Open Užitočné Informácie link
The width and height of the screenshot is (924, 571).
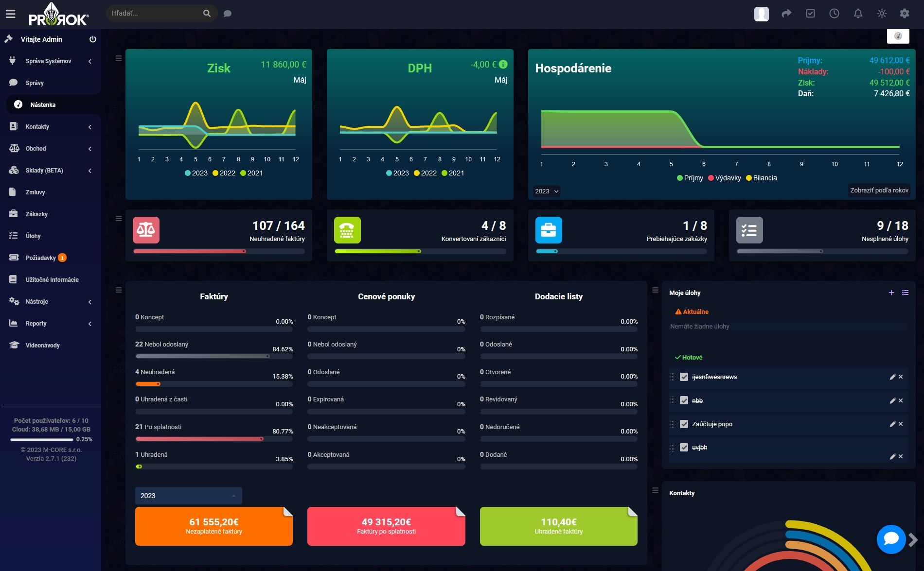point(51,280)
